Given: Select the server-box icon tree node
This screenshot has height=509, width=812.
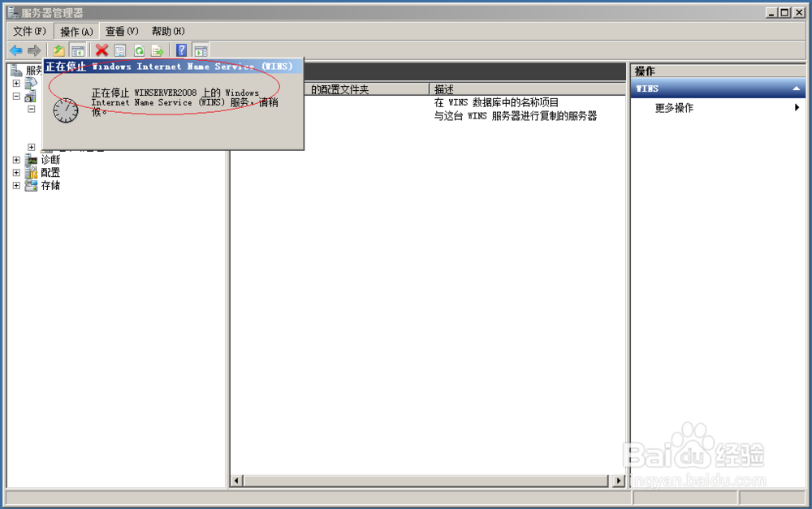Looking at the screenshot, I should (31, 96).
